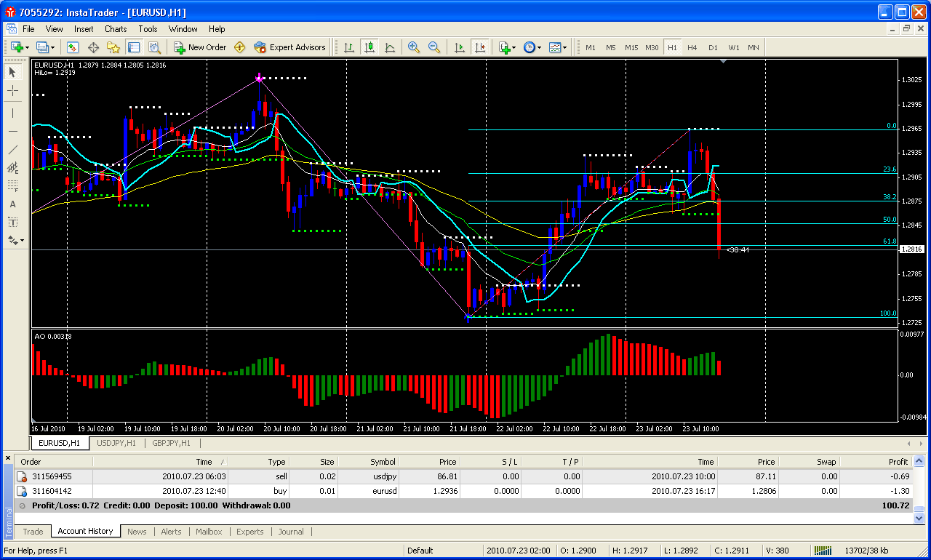Select the Fibonacci Retracement tool
Viewport: 931px width, 560px height.
tap(12, 185)
